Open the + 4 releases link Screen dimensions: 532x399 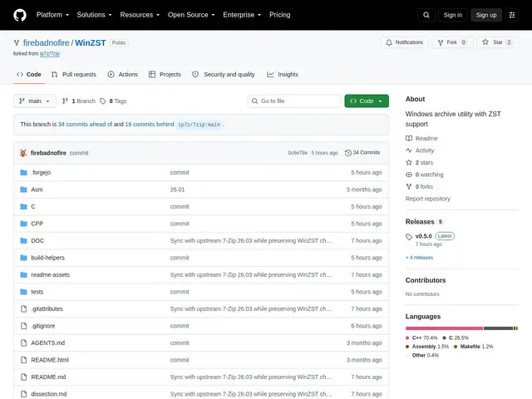(419, 258)
